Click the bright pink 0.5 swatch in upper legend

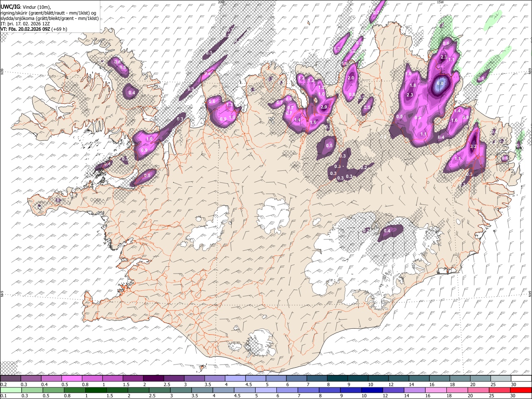pyautogui.click(x=72, y=379)
